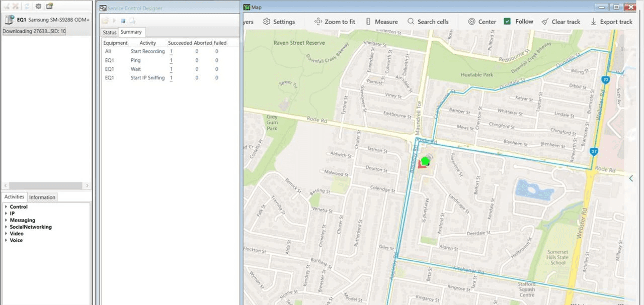Minimize the Map window

coord(602,7)
